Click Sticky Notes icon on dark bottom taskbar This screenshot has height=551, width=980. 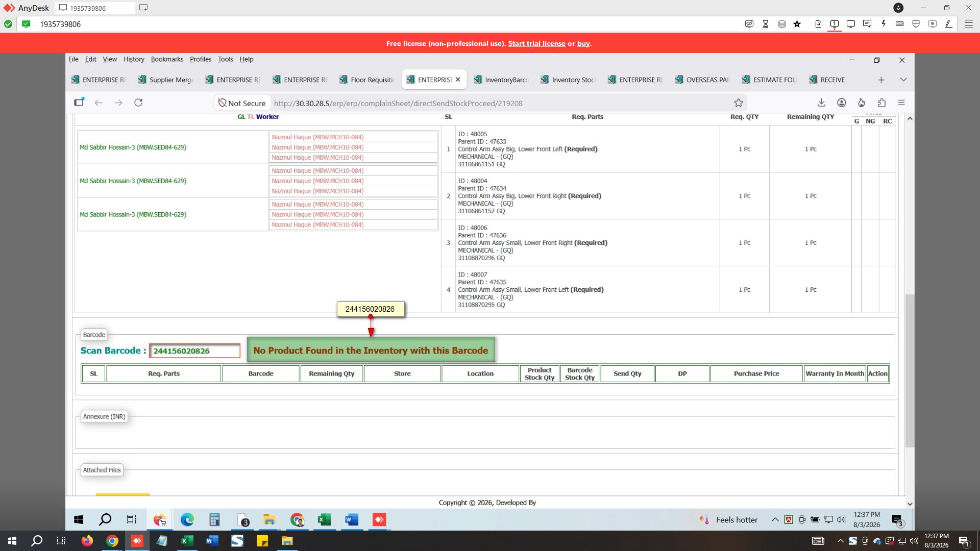coord(262,541)
